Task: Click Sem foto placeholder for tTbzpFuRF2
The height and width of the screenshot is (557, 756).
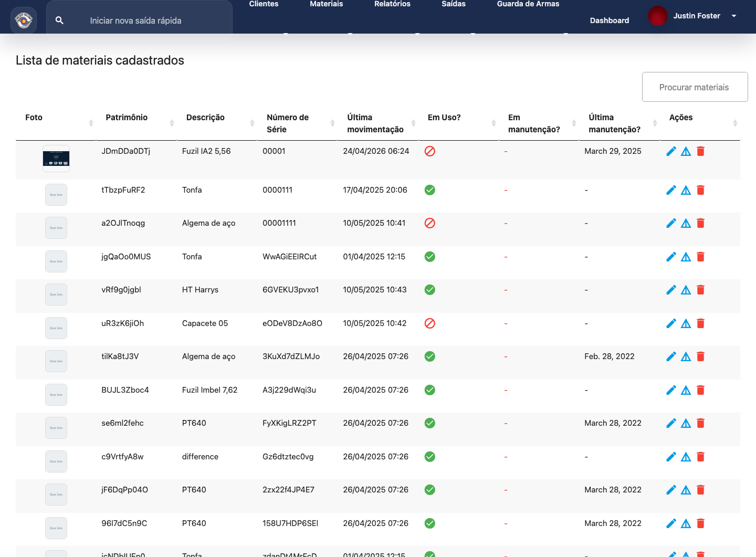Action: [x=56, y=195]
